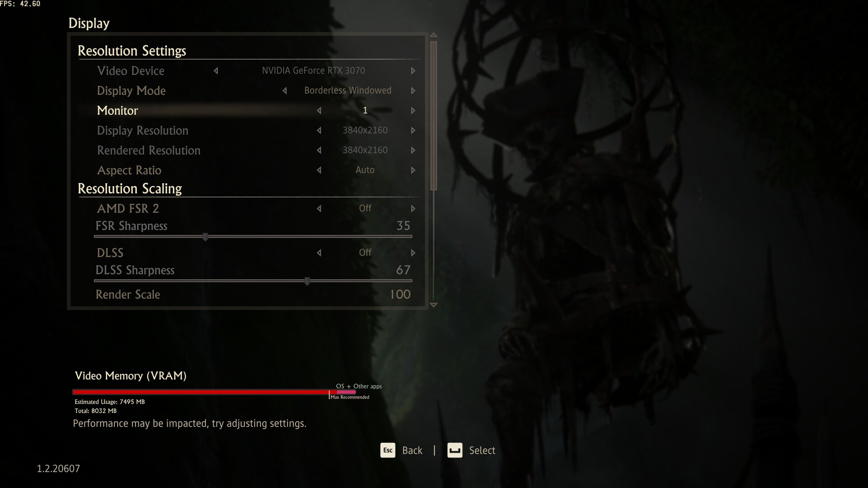Select the Resolution Scaling menu section
868x488 pixels.
click(x=129, y=189)
